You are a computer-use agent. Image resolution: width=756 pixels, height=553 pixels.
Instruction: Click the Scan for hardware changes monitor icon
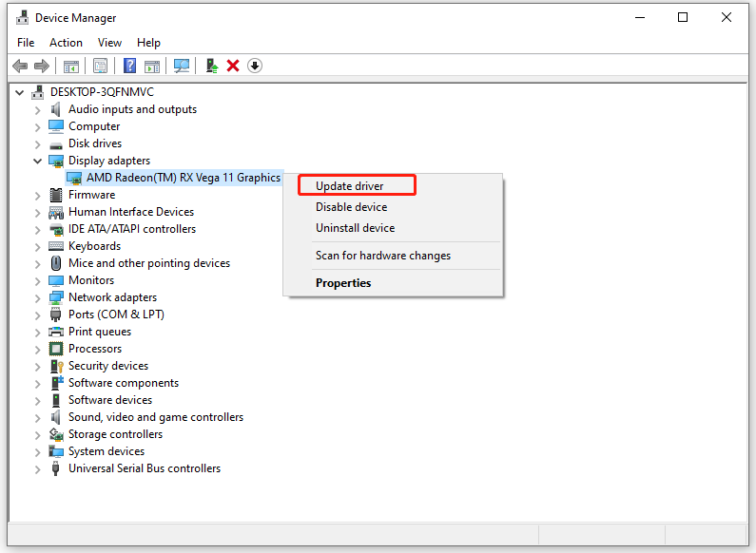pyautogui.click(x=182, y=66)
